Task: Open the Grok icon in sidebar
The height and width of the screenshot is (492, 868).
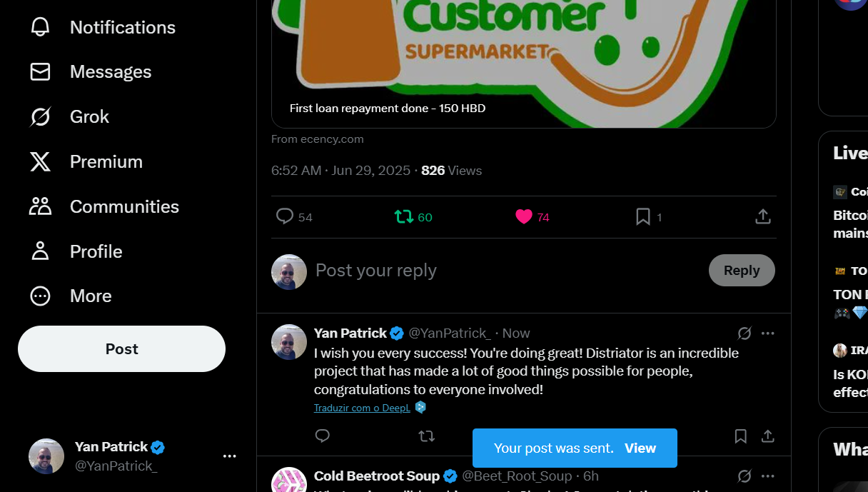Action: pos(40,116)
